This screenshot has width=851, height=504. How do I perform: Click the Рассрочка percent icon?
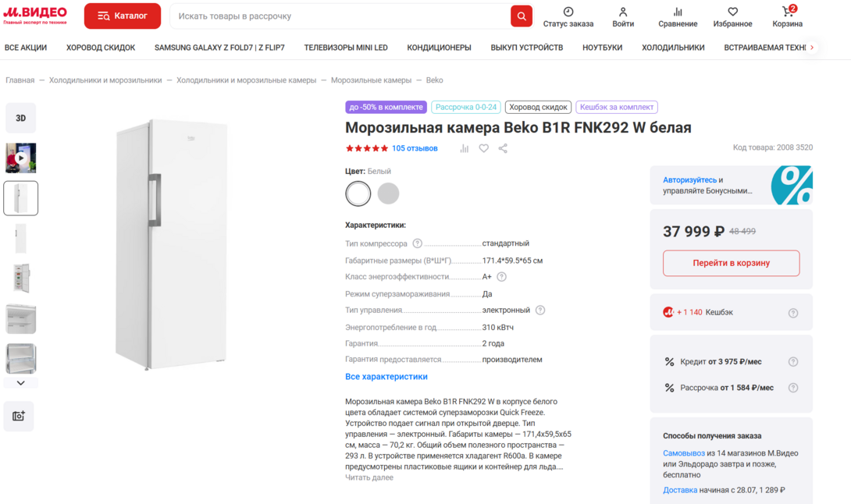coord(669,388)
